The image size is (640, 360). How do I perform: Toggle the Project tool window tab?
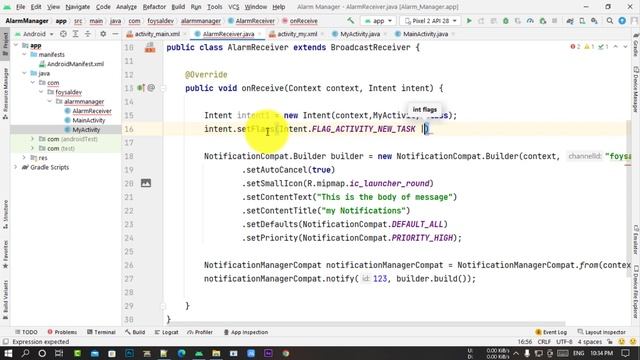[x=5, y=44]
